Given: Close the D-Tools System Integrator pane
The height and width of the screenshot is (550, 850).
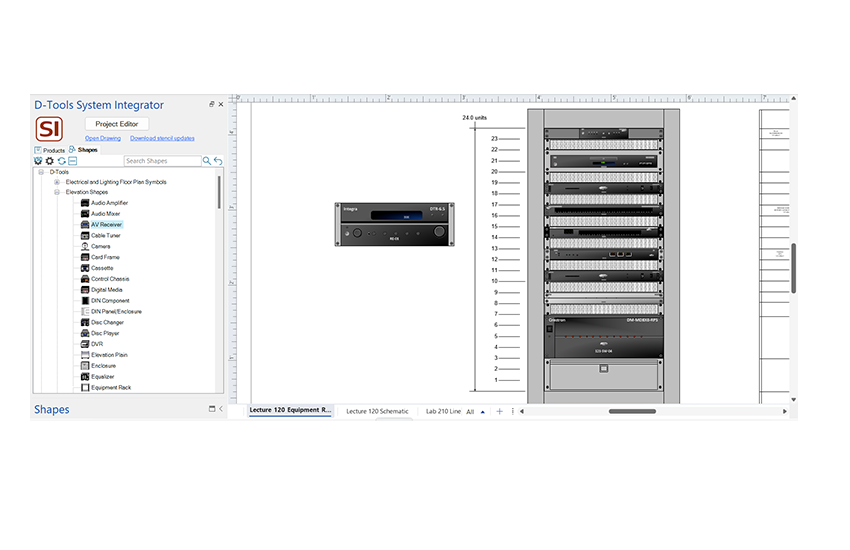Looking at the screenshot, I should [x=221, y=104].
